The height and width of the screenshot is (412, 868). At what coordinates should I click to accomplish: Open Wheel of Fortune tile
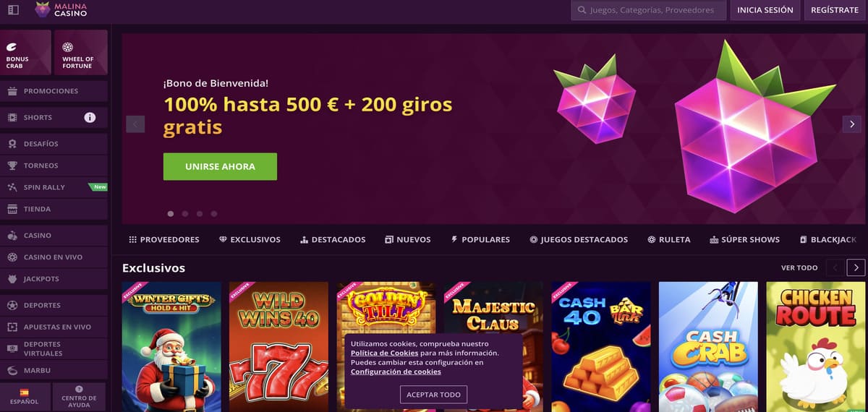tap(80, 53)
